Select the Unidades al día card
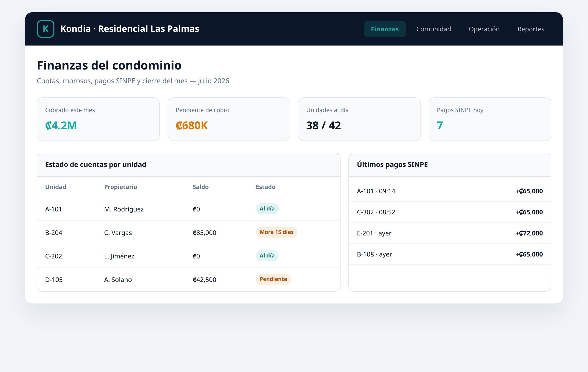The height and width of the screenshot is (372, 588). 359,119
